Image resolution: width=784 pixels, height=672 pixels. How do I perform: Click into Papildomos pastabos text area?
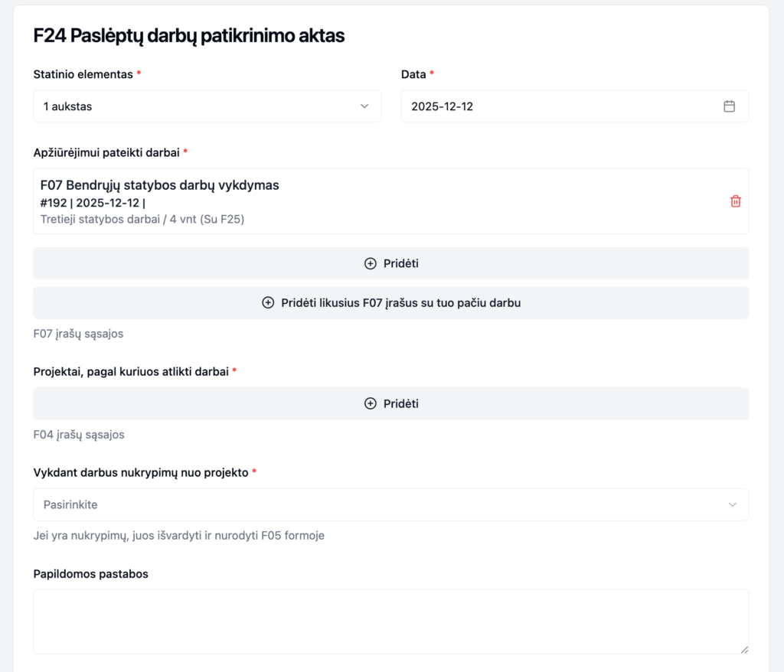pos(390,621)
